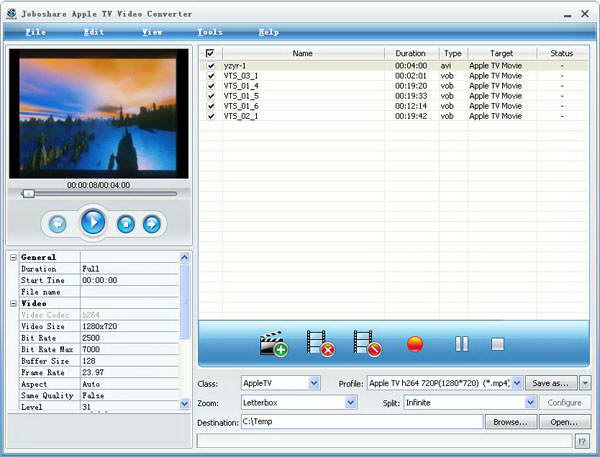This screenshot has height=458, width=600.
Task: Click the Save as... button
Action: pyautogui.click(x=551, y=382)
